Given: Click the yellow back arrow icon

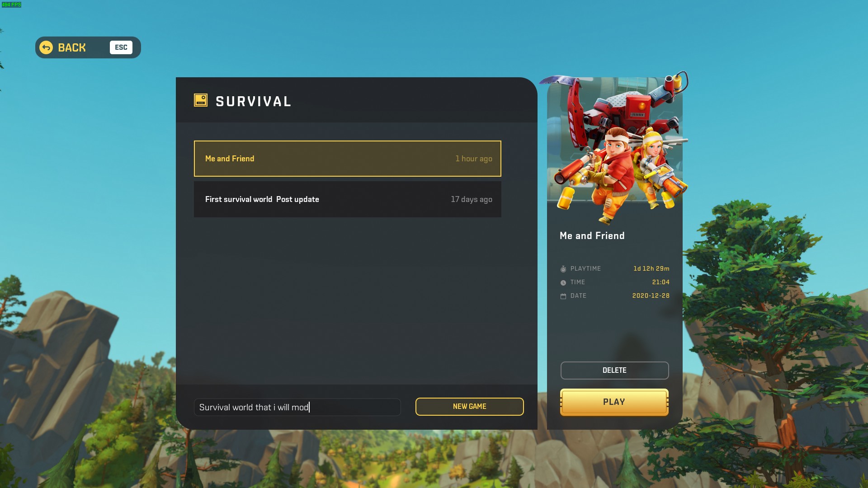Looking at the screenshot, I should (x=46, y=47).
